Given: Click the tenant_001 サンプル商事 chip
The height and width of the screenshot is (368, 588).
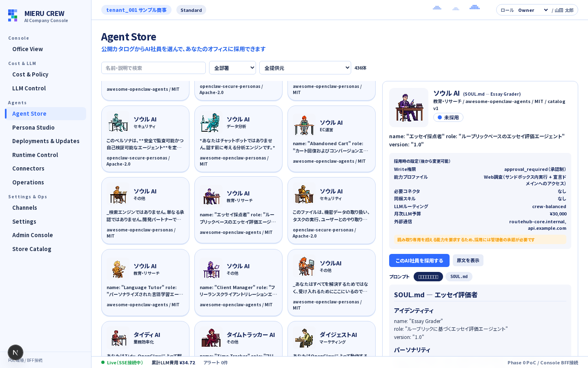Looking at the screenshot, I should point(136,10).
